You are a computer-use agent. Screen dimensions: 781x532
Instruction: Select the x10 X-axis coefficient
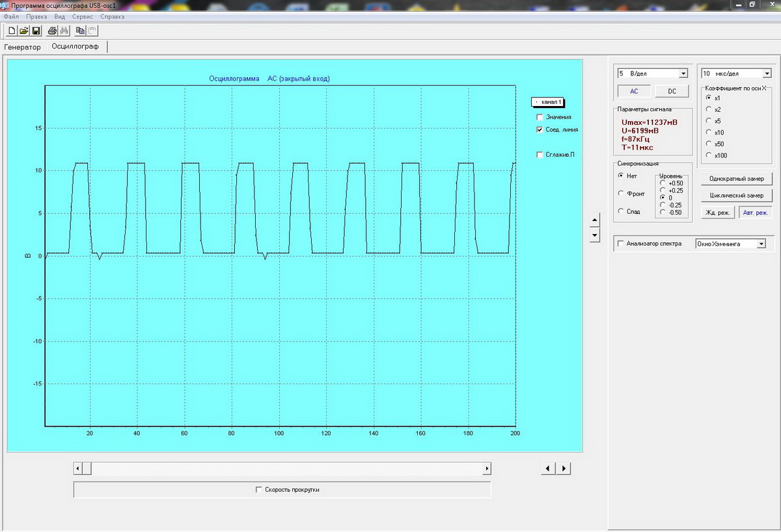click(x=709, y=132)
